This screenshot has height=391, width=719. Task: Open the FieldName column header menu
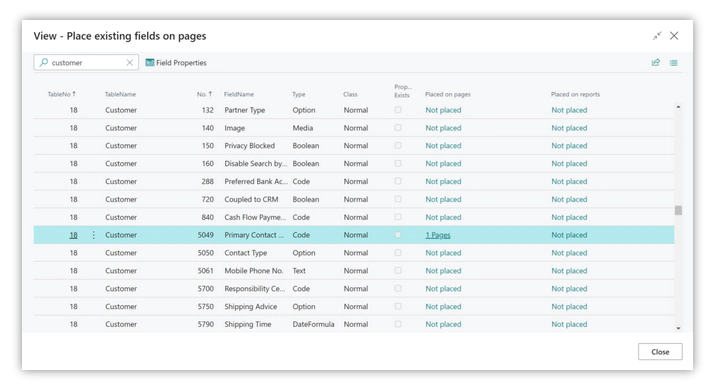[x=238, y=94]
